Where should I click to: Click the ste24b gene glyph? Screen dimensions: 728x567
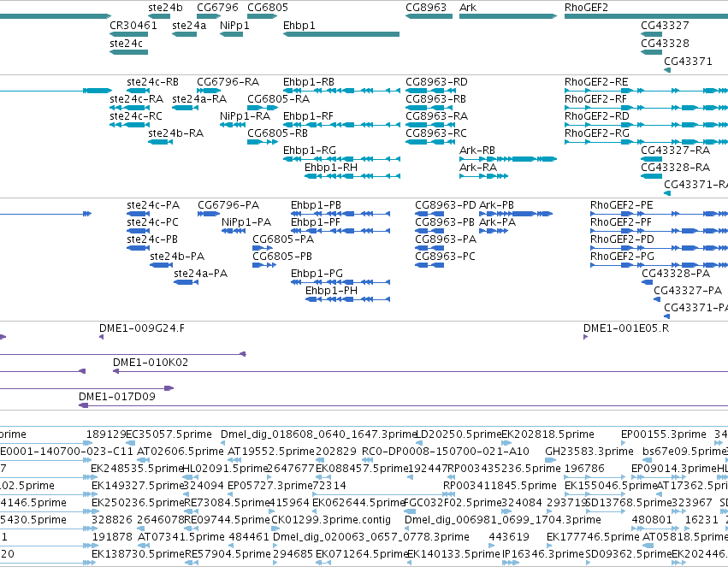159,16
